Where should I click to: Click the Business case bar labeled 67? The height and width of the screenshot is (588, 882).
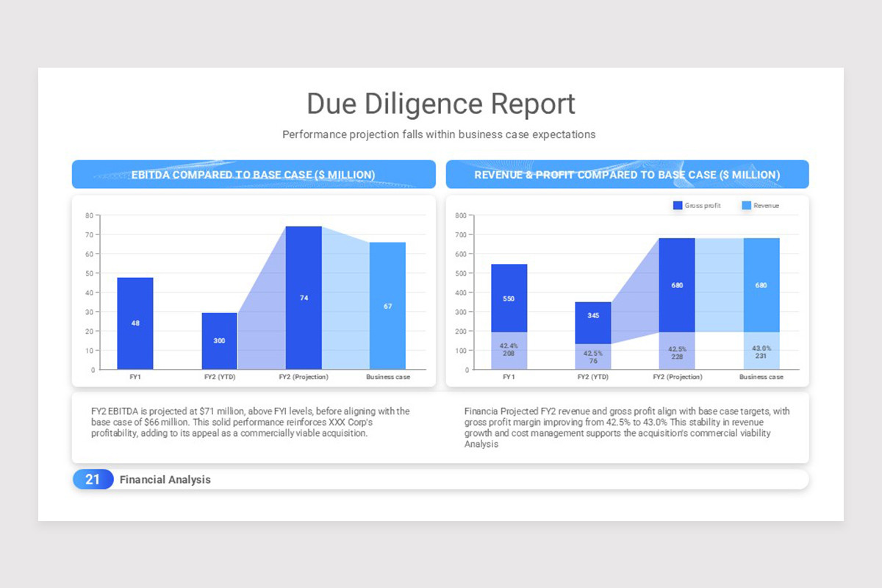point(387,305)
